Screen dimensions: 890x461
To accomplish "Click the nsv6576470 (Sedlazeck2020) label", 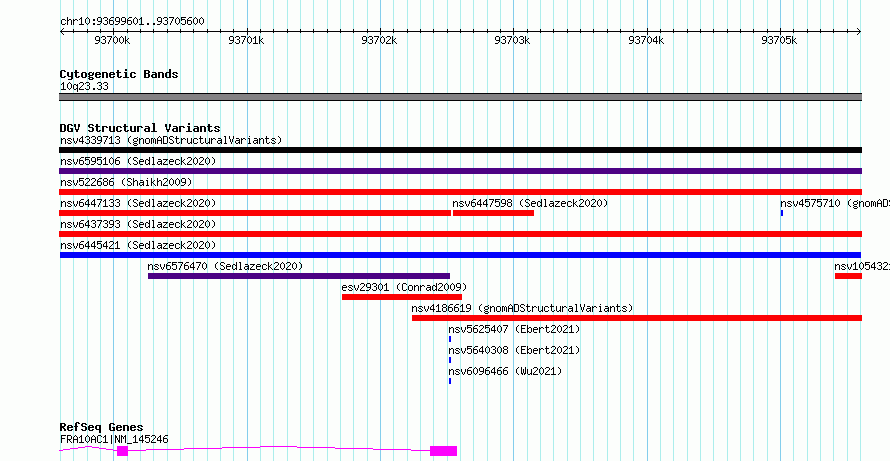I will 225,266.
